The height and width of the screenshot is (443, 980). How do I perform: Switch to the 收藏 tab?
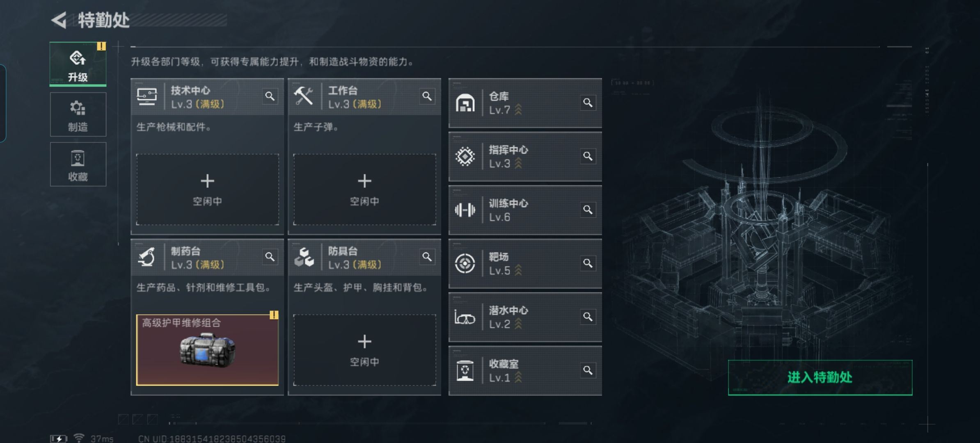pos(78,164)
